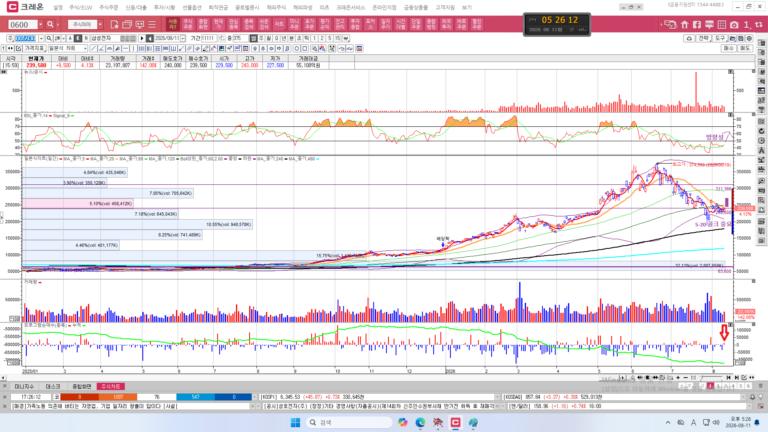Click the 관심 종목 shortcut button in red toolbar

click(233, 24)
